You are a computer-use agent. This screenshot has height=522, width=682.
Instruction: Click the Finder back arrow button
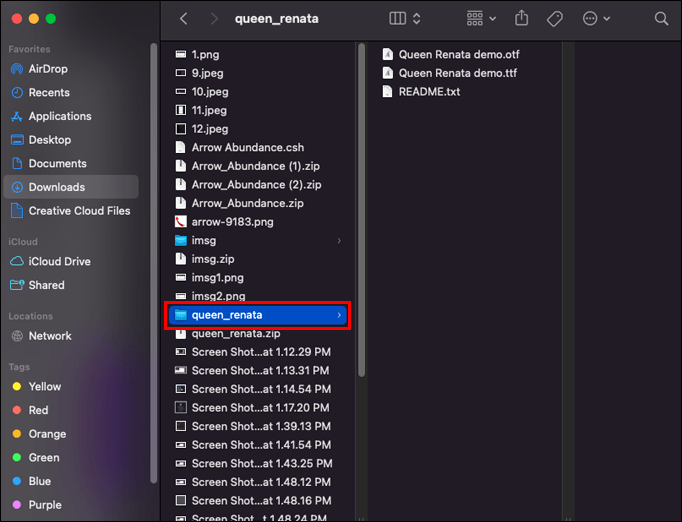coord(183,19)
